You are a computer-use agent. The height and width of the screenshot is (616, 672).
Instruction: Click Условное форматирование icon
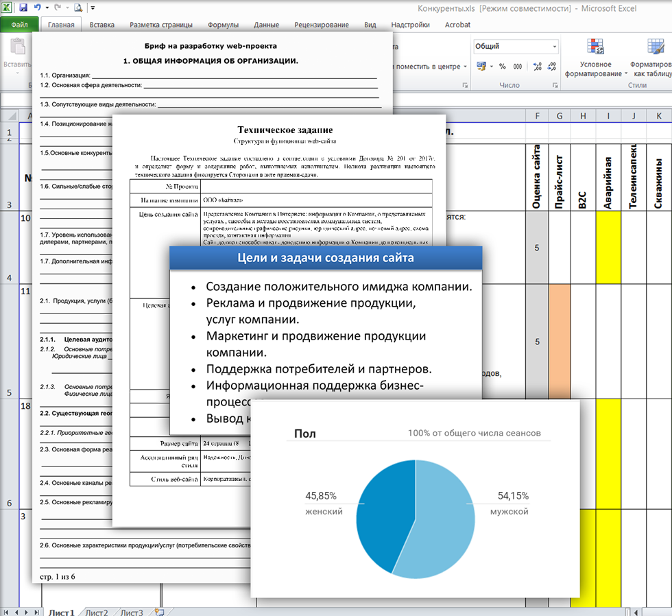(x=595, y=46)
